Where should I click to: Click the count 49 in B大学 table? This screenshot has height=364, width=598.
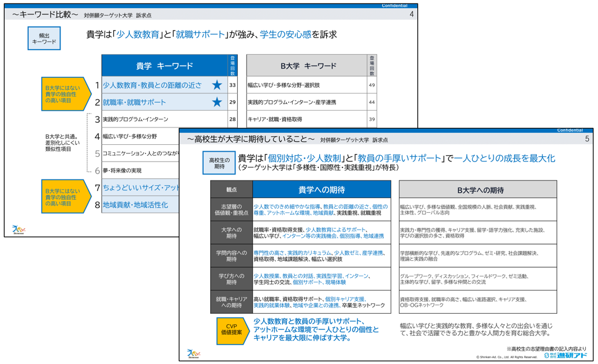coord(371,85)
